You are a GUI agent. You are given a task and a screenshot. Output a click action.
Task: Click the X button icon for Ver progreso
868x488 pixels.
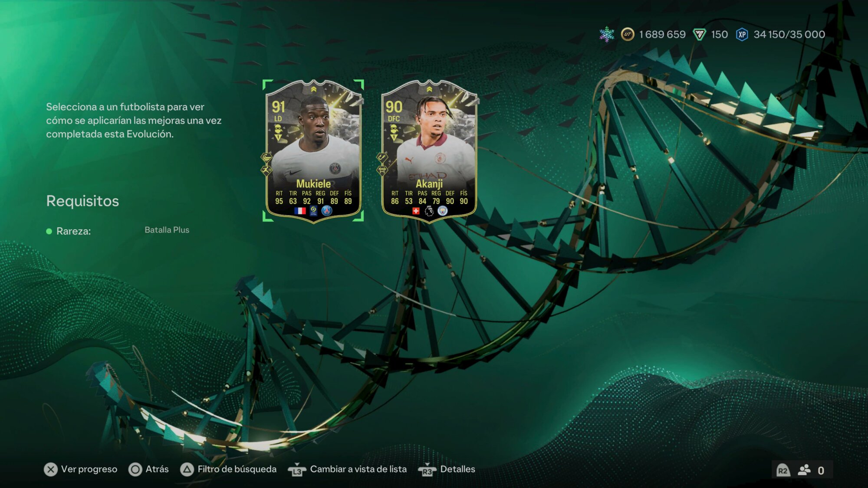point(51,469)
